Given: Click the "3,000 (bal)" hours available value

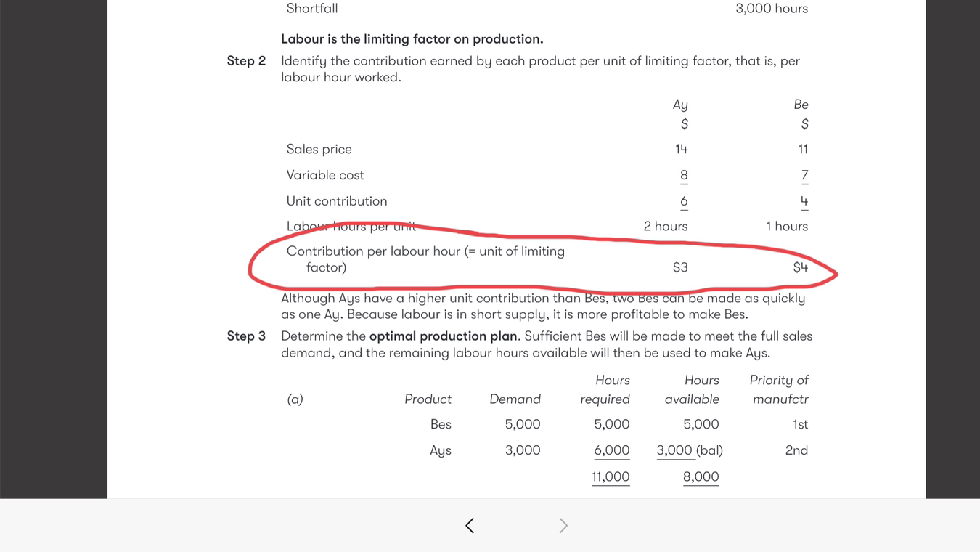Looking at the screenshot, I should point(690,450).
